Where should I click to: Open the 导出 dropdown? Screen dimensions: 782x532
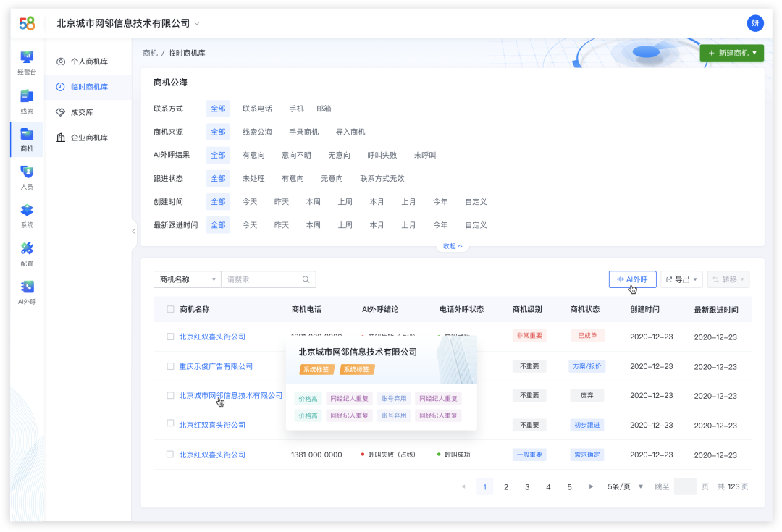click(682, 279)
